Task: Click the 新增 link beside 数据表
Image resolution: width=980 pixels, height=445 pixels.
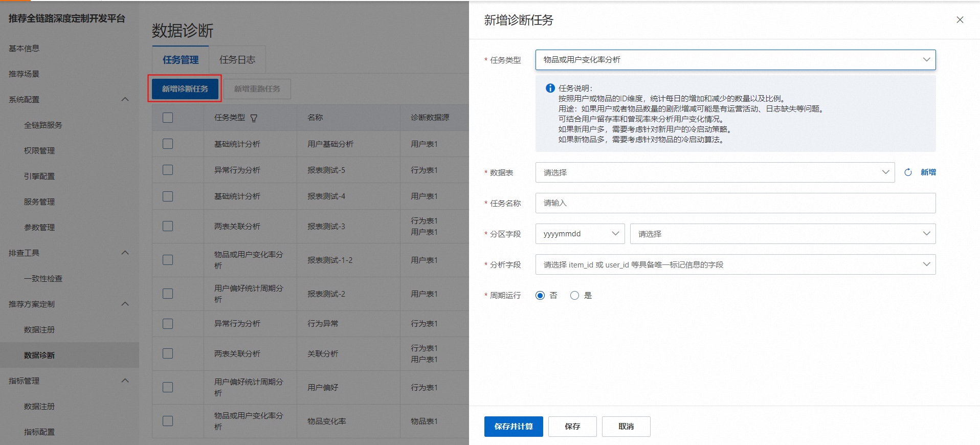Action: [928, 172]
